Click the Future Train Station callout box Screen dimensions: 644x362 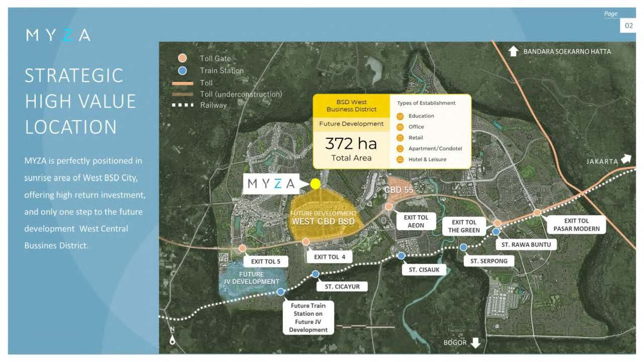tap(308, 318)
